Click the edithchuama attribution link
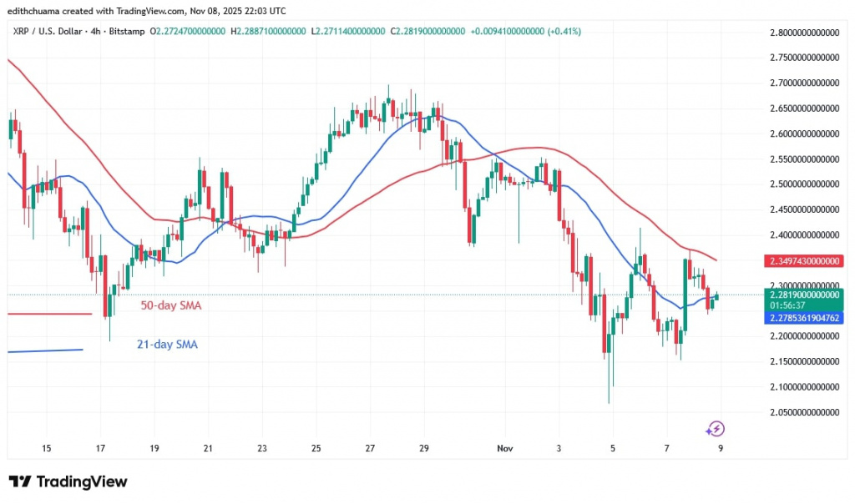Viewport: 855px width, 504px height. pyautogui.click(x=33, y=11)
